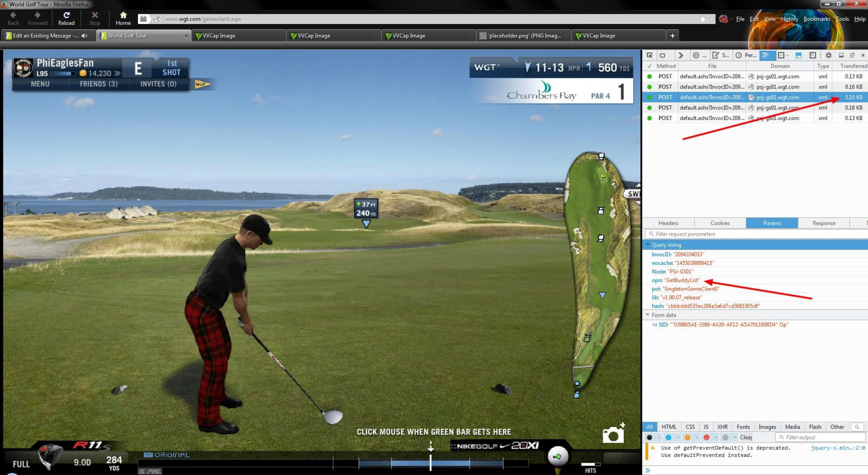
Task: Click the driver club selector icon
Action: click(50, 456)
